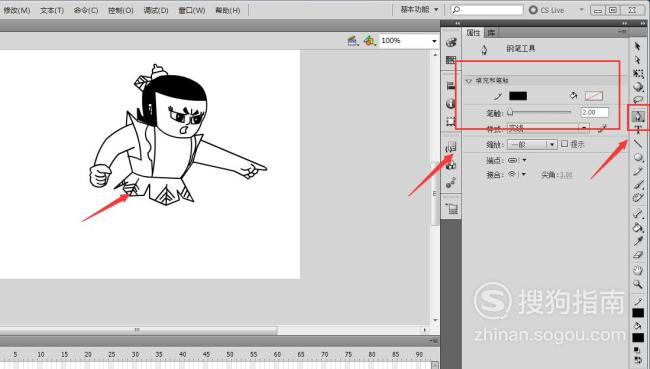Open the 样式 stroke style dropdown
The image size is (650, 369).
pos(548,129)
